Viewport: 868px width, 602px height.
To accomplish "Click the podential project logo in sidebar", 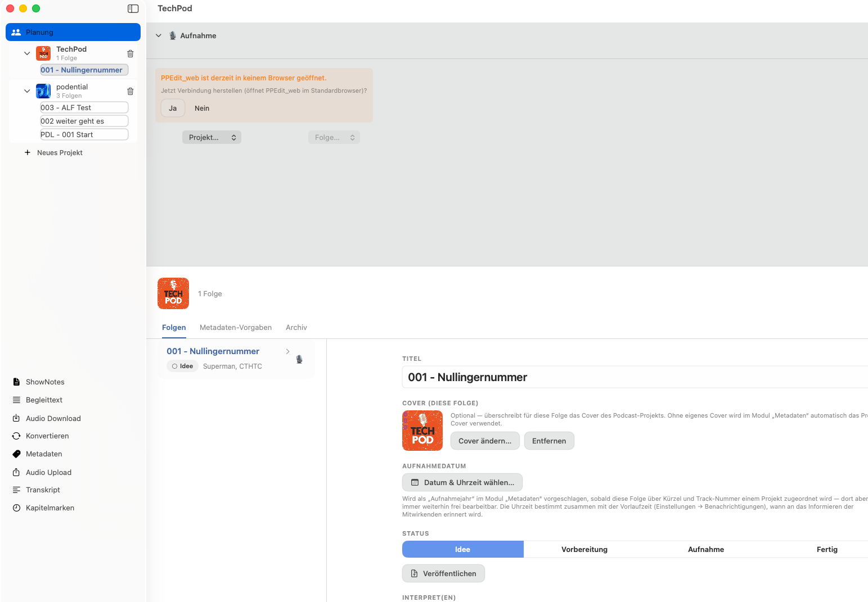I will (x=43, y=91).
